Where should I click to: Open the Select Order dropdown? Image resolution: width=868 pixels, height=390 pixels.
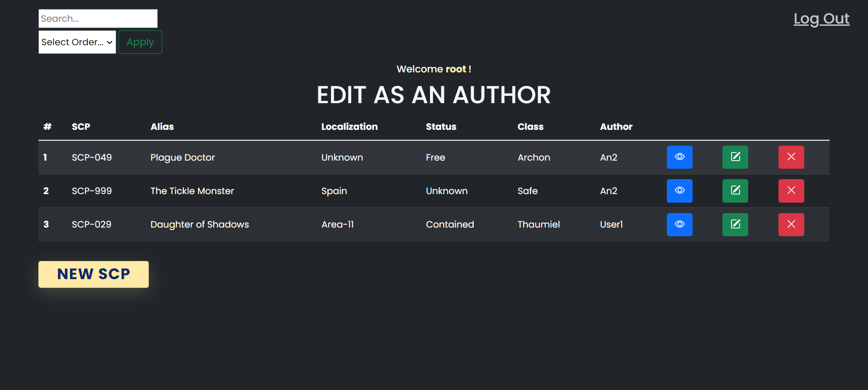tap(77, 42)
